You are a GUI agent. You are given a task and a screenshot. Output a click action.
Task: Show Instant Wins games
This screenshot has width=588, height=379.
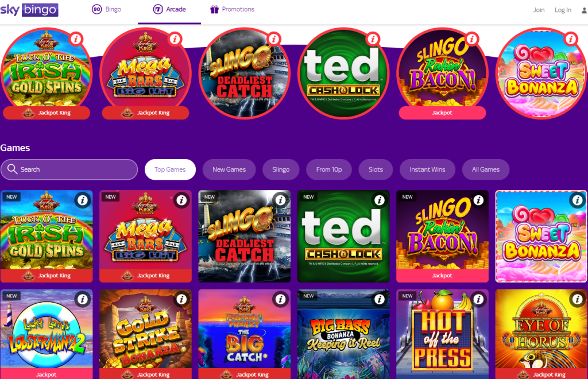coord(427,169)
